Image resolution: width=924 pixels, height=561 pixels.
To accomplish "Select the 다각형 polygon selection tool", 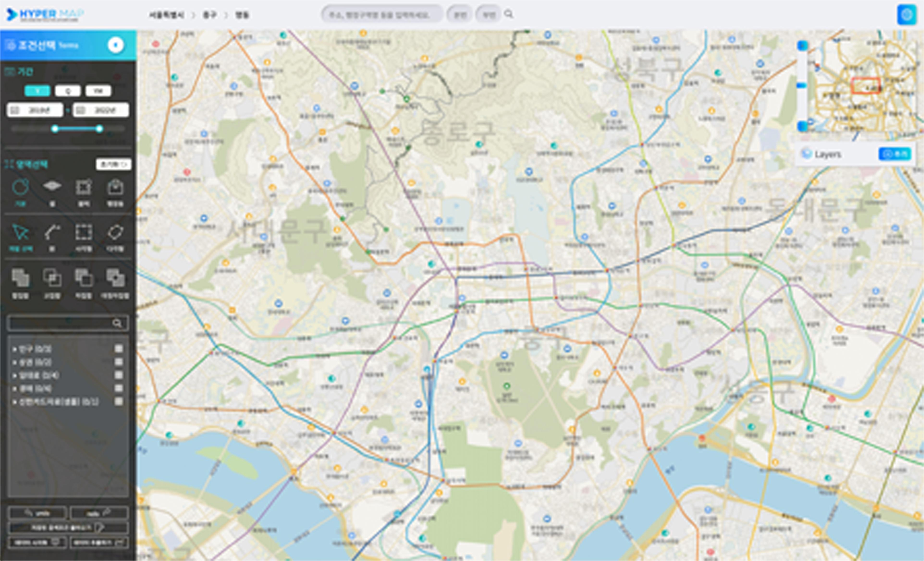I will tap(115, 232).
